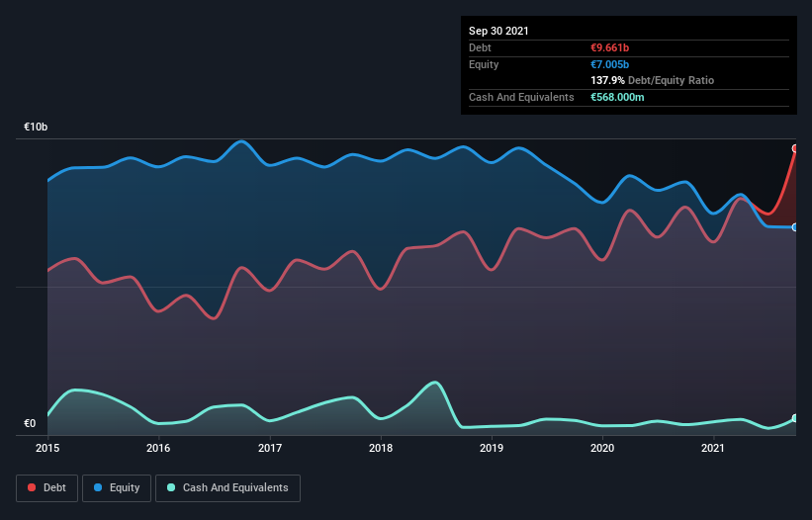Click the 137.9% Debt/Equity Ratio text
Viewport: 812px width, 520px height.
click(652, 81)
